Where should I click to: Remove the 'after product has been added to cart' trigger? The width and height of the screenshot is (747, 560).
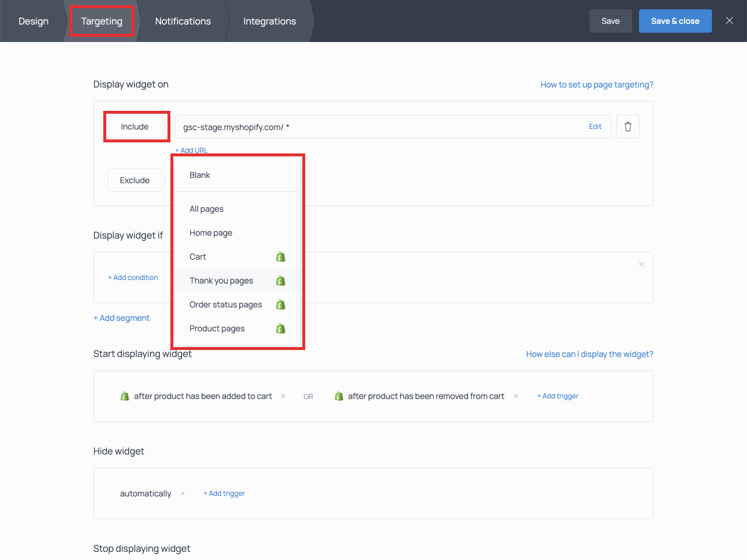(282, 395)
